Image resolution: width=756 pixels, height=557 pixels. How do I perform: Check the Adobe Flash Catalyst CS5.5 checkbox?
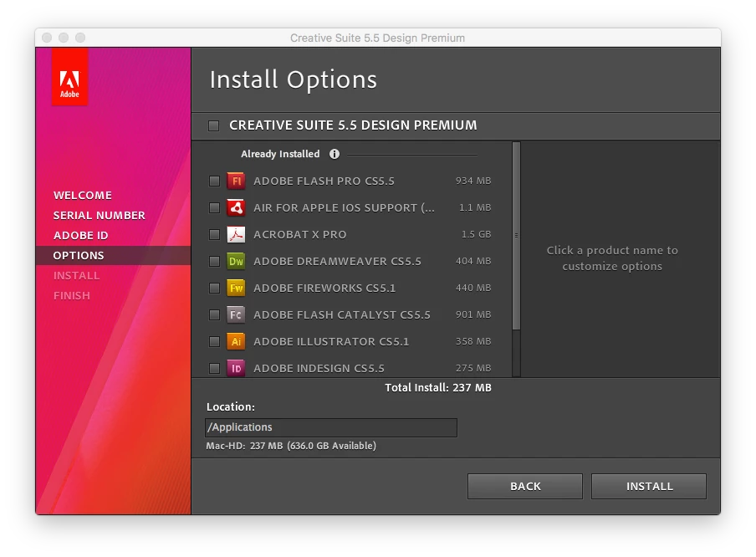pos(214,315)
